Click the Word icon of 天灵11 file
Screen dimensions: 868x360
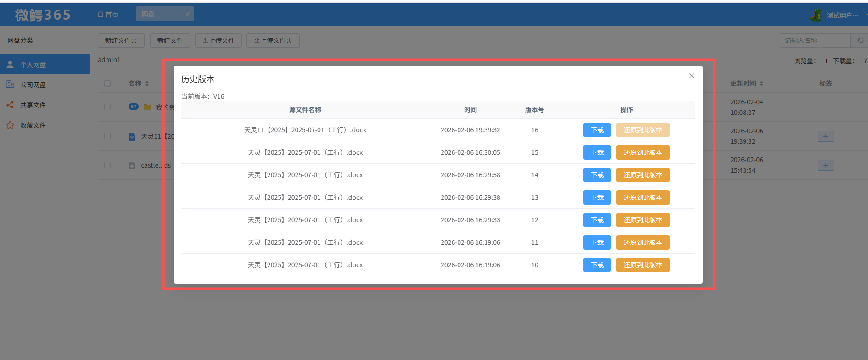tap(132, 136)
